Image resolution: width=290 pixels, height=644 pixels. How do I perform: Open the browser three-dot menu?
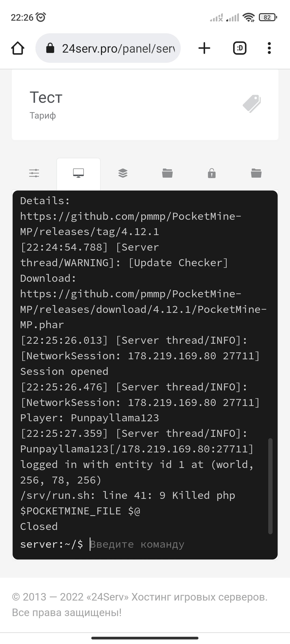tap(269, 48)
